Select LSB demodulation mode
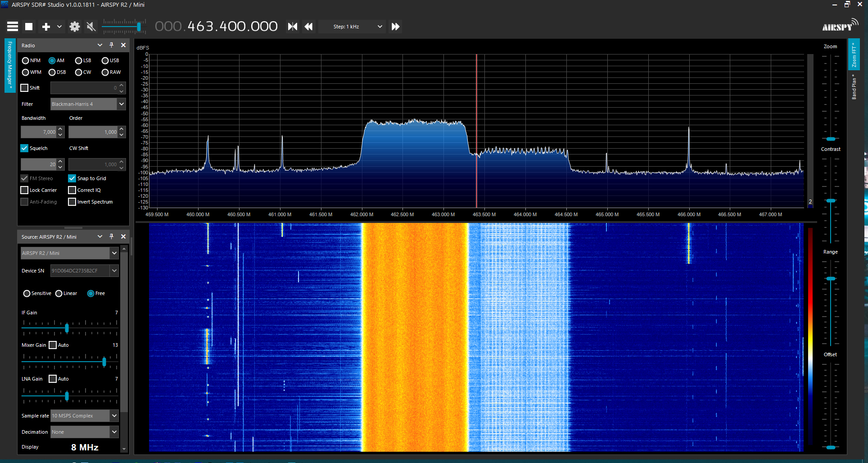The height and width of the screenshot is (463, 868). [x=83, y=60]
